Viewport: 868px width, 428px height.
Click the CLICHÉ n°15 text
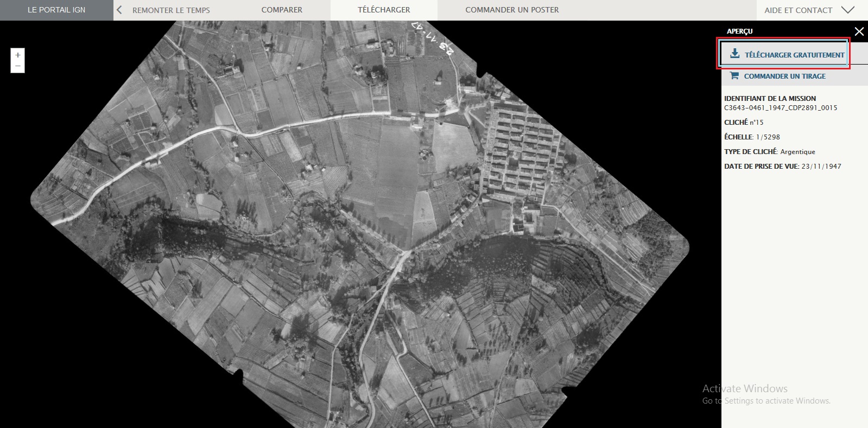744,122
